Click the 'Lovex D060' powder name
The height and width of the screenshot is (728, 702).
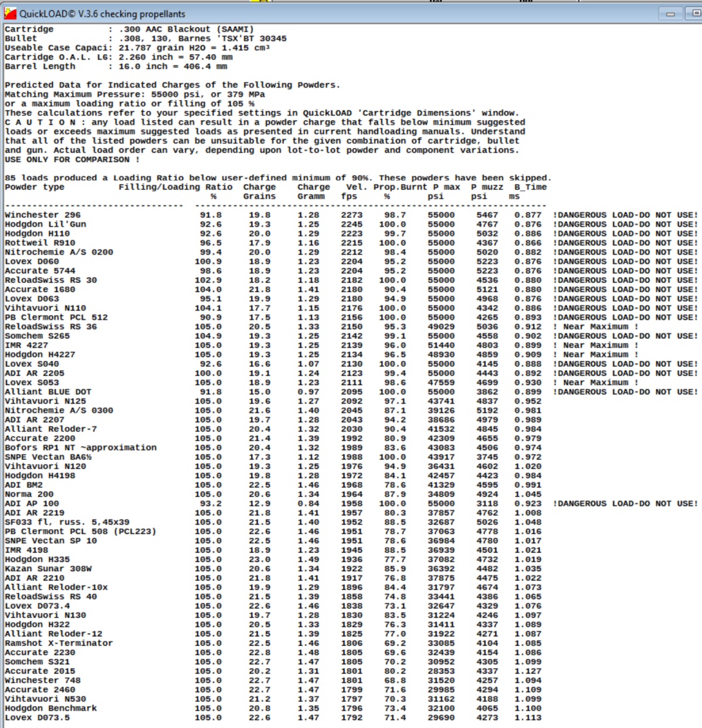coord(32,262)
